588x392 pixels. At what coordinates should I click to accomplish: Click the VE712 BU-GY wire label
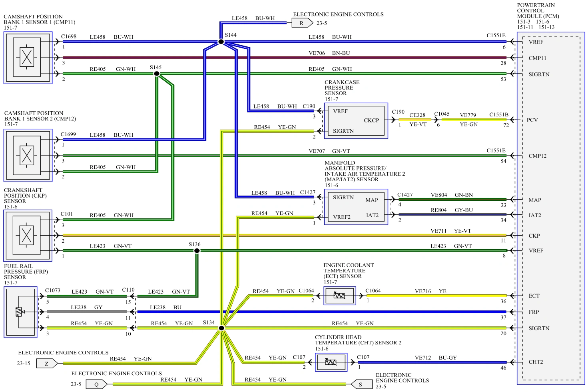pos(436,358)
